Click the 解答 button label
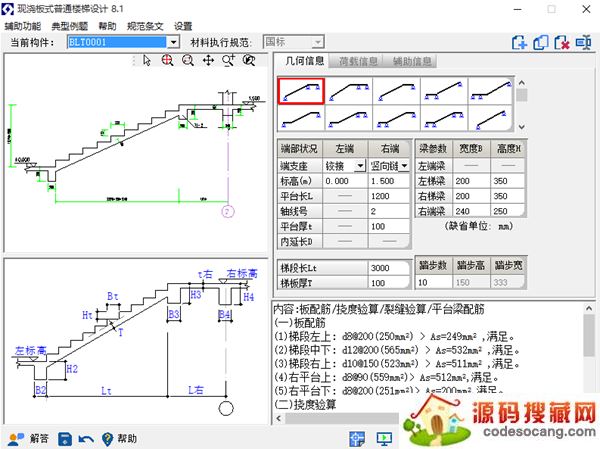The height and width of the screenshot is (449, 600). point(39,439)
